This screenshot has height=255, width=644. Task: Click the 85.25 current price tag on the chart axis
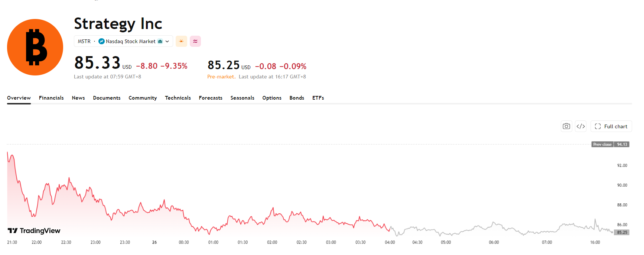coord(622,232)
